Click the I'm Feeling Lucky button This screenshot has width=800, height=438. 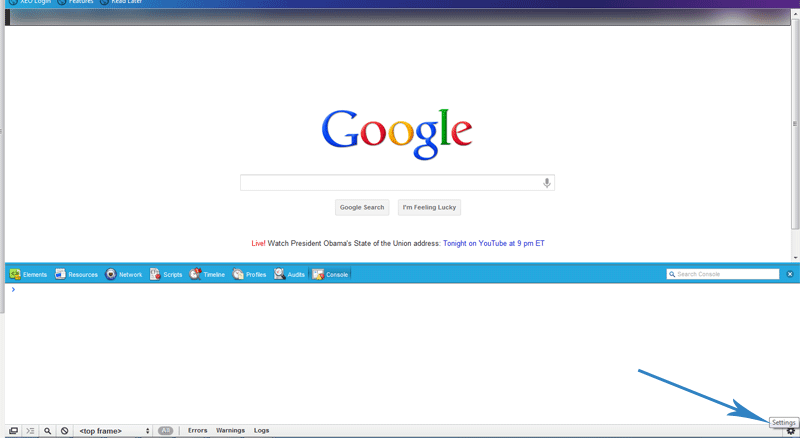click(429, 207)
